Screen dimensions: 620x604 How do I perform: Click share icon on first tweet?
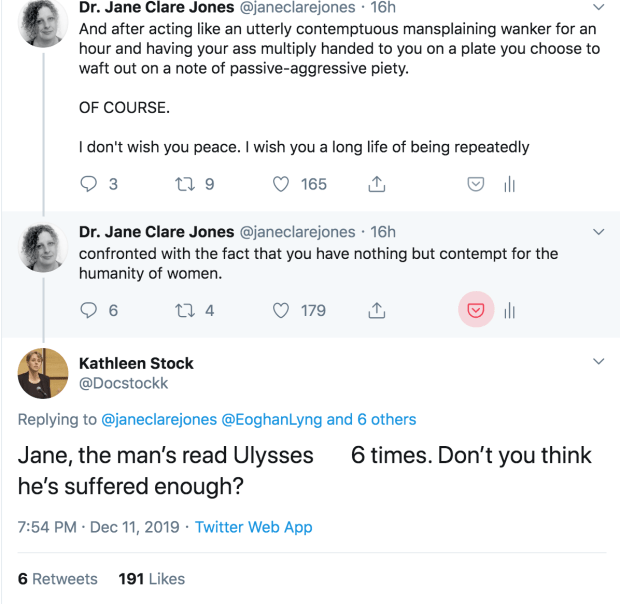[377, 184]
